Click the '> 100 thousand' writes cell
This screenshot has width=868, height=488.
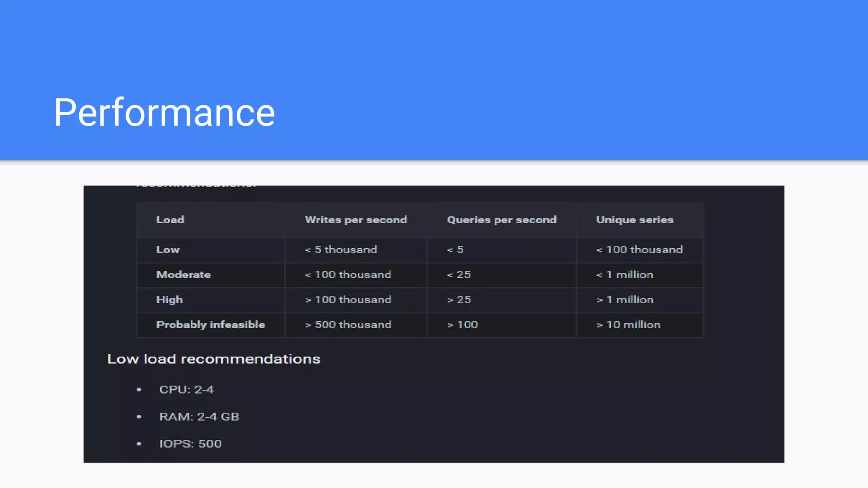pos(348,300)
